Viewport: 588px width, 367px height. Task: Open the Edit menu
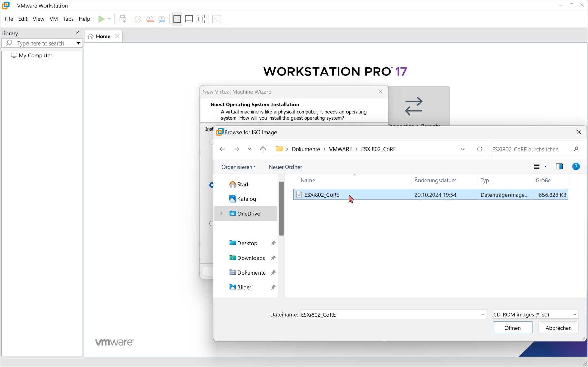[x=23, y=19]
